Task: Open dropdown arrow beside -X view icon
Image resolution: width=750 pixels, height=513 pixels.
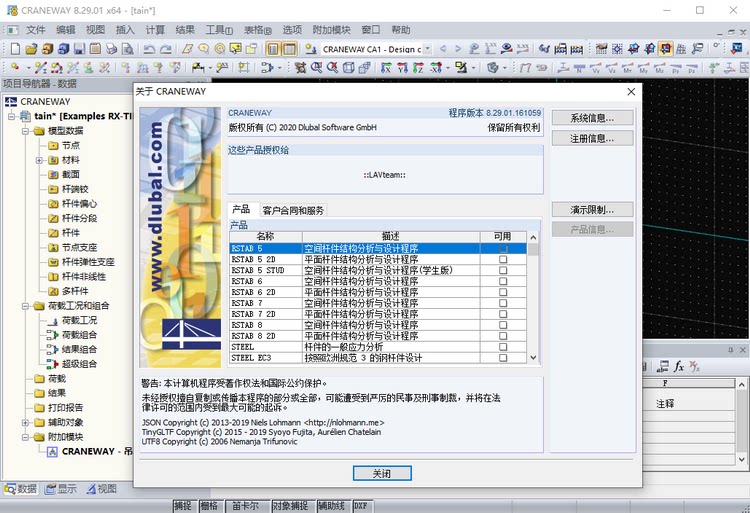Action: click(x=448, y=68)
